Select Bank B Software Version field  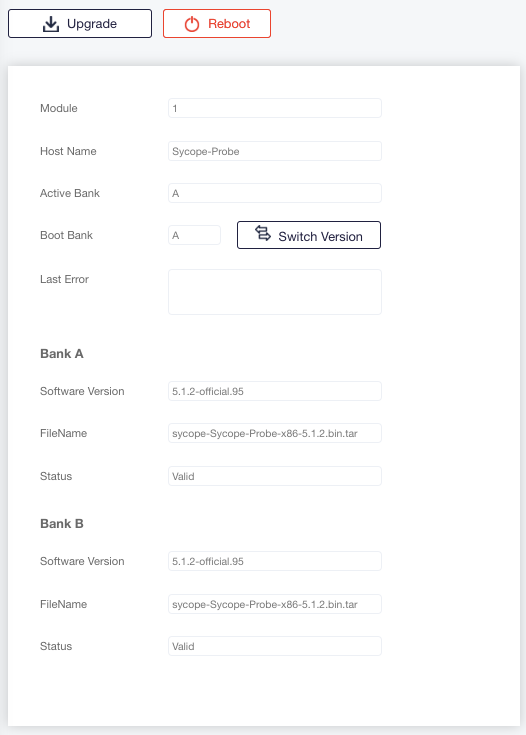275,561
